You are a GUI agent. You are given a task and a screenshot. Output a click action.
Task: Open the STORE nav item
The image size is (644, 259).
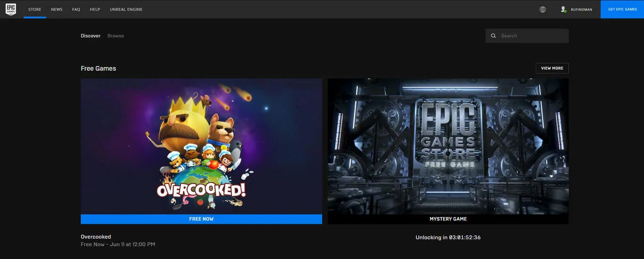point(35,9)
